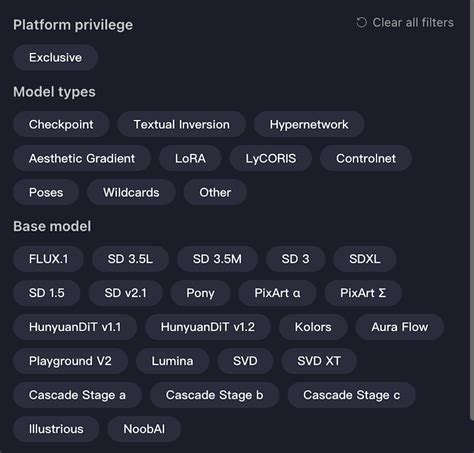
Task: Choose the SD 1.5 base model
Action: 47,293
